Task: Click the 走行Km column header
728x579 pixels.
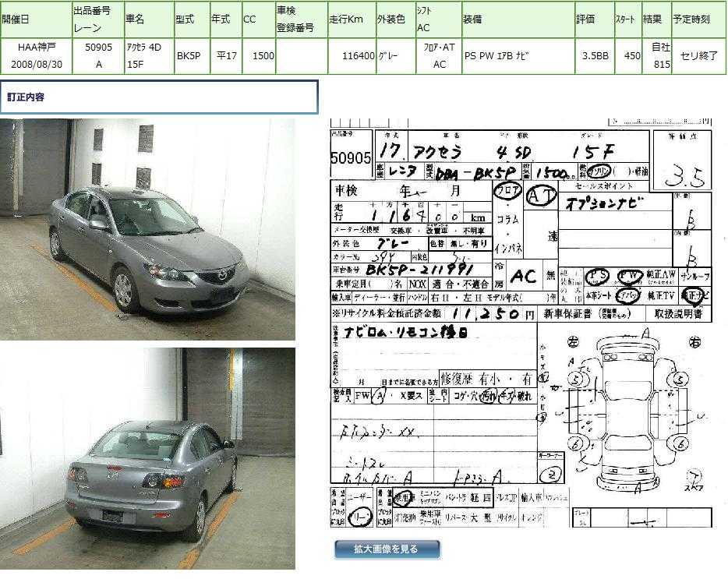Action: [x=352, y=19]
